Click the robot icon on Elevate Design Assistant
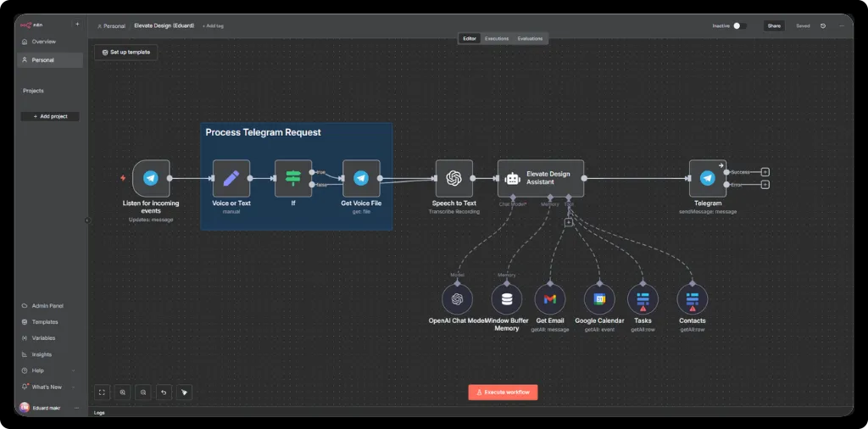 coord(513,178)
